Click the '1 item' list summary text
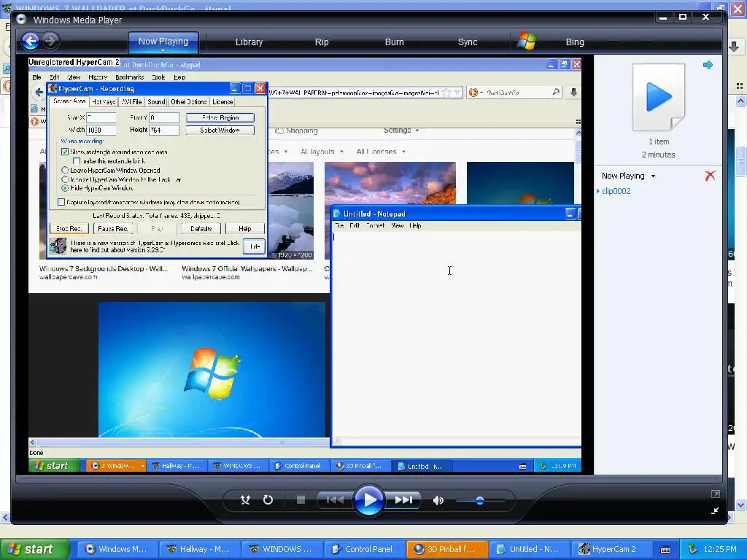Viewport: 747px width, 560px height. [659, 141]
